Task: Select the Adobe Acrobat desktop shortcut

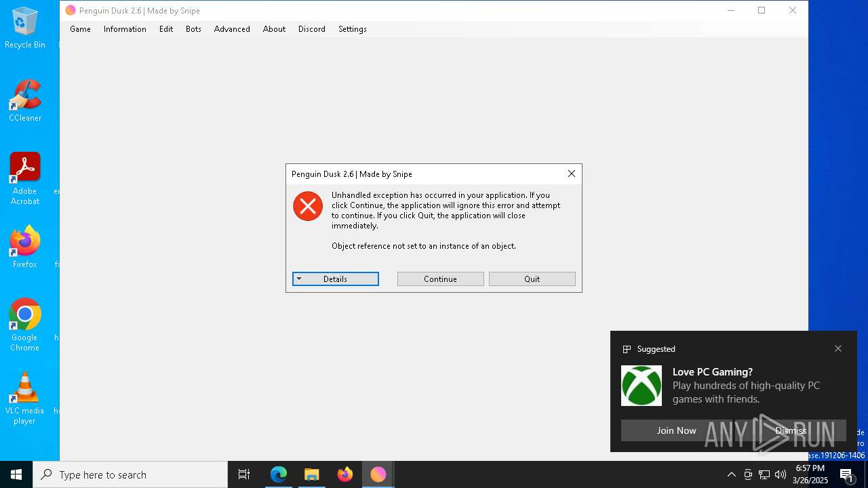Action: pyautogui.click(x=25, y=179)
